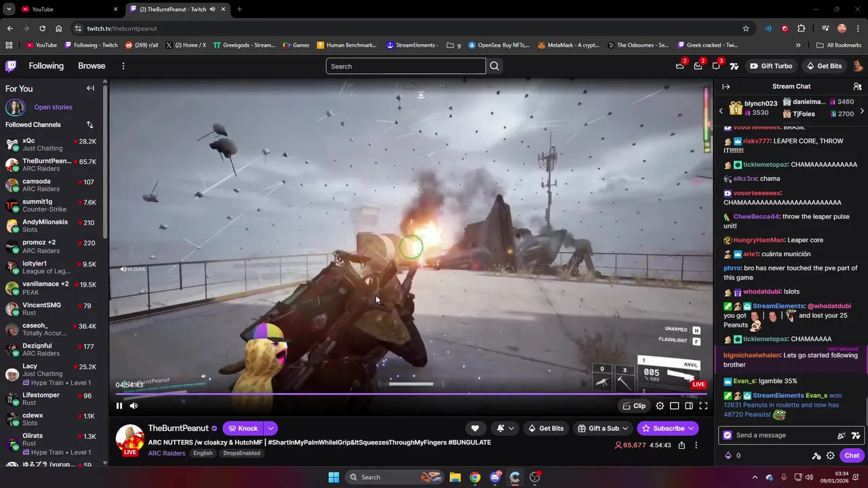Collapse the For You sidebar
Image resolution: width=868 pixels, height=488 pixels.
point(90,88)
